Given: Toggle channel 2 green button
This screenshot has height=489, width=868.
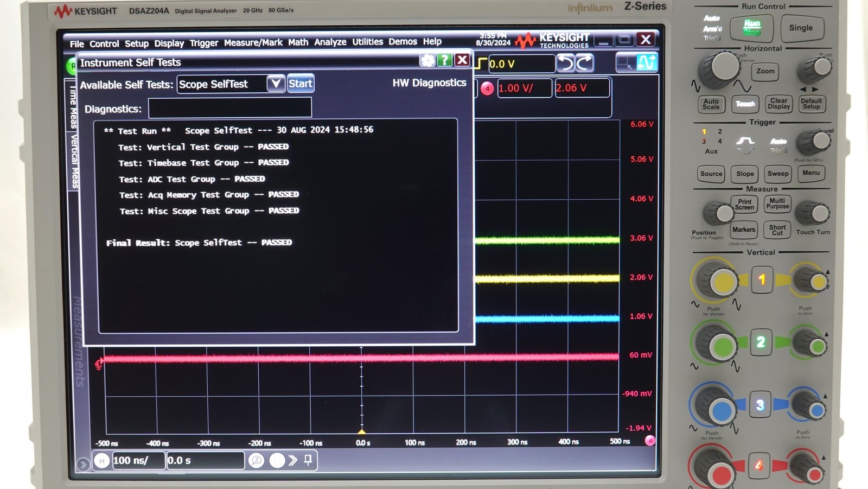Looking at the screenshot, I should [761, 342].
